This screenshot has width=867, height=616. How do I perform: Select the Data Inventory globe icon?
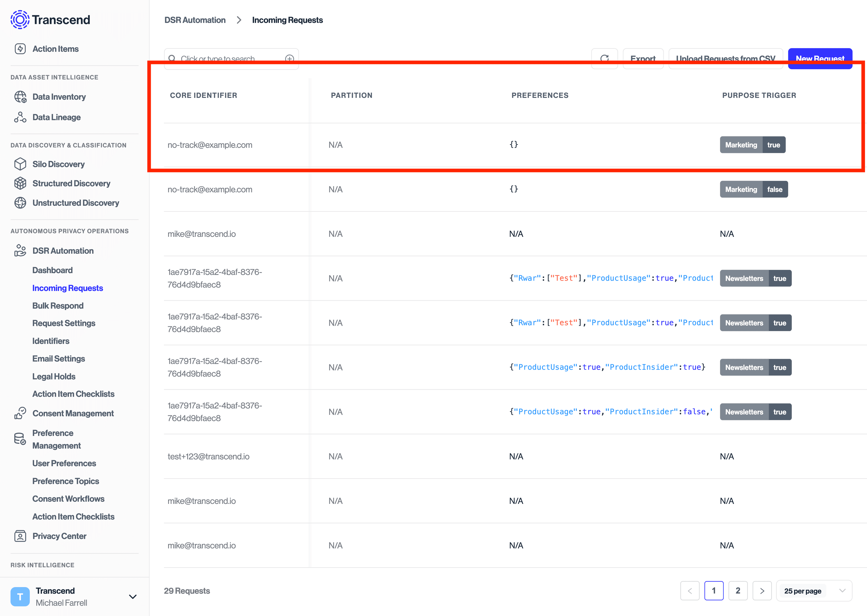point(20,97)
